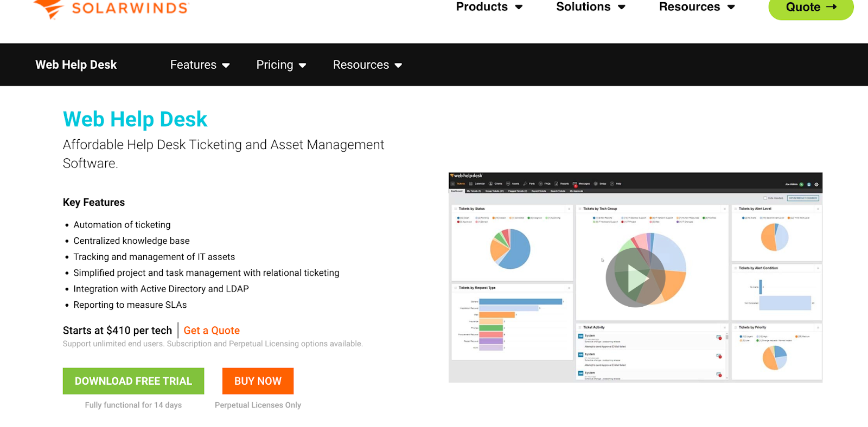868x427 pixels.
Task: Open the Group Tickets tab
Action: [x=495, y=191]
